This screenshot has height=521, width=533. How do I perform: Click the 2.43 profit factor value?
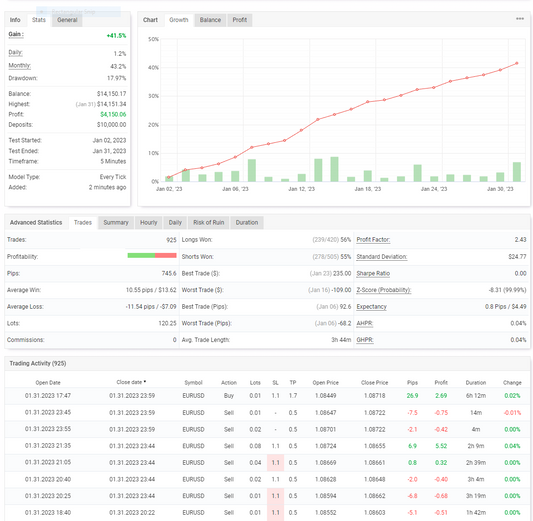click(520, 240)
